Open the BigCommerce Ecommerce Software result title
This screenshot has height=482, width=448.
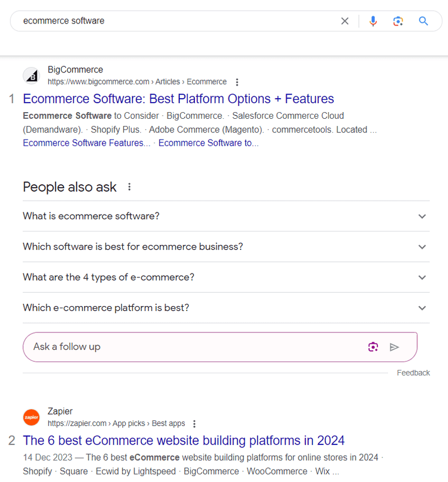(179, 99)
